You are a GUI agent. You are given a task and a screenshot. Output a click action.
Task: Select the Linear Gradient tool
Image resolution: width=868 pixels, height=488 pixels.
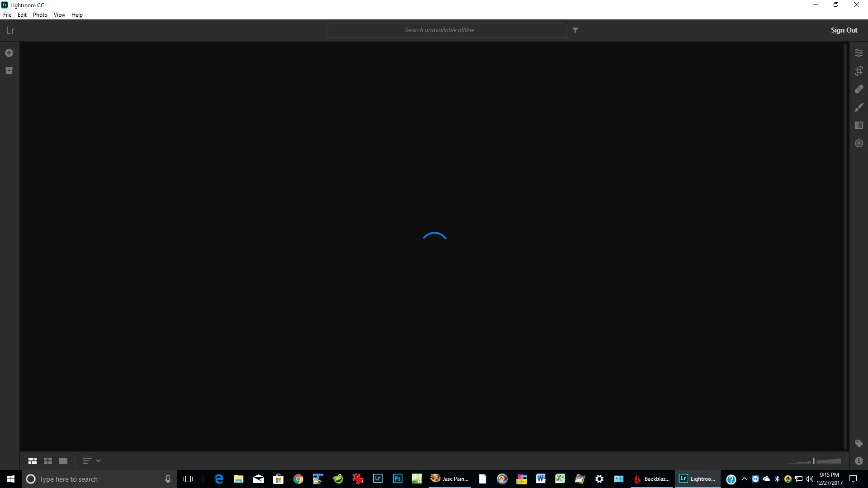pos(859,126)
